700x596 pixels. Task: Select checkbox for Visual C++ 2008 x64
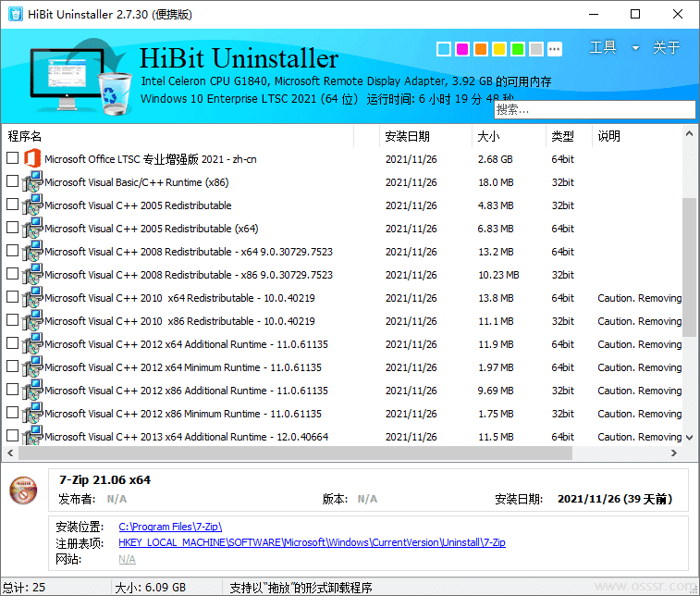13,250
